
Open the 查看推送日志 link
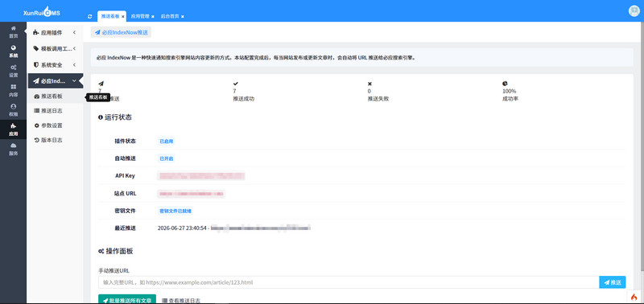pos(181,300)
